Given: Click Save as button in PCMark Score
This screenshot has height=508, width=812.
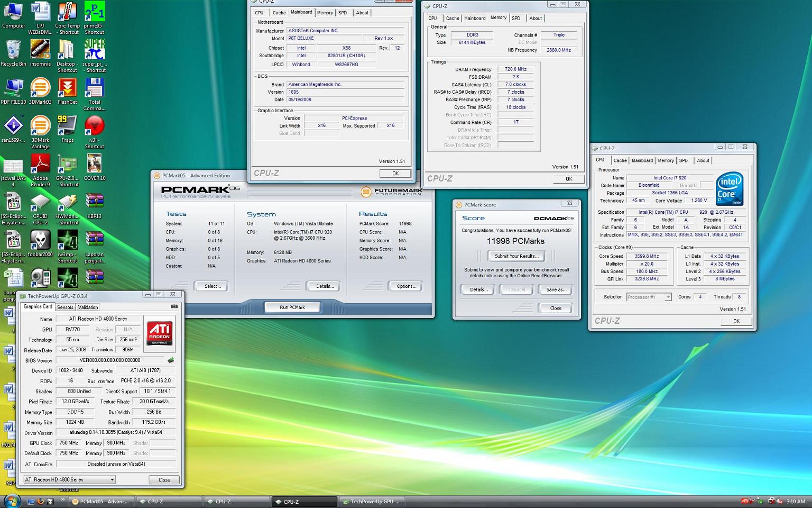Looking at the screenshot, I should (x=556, y=289).
